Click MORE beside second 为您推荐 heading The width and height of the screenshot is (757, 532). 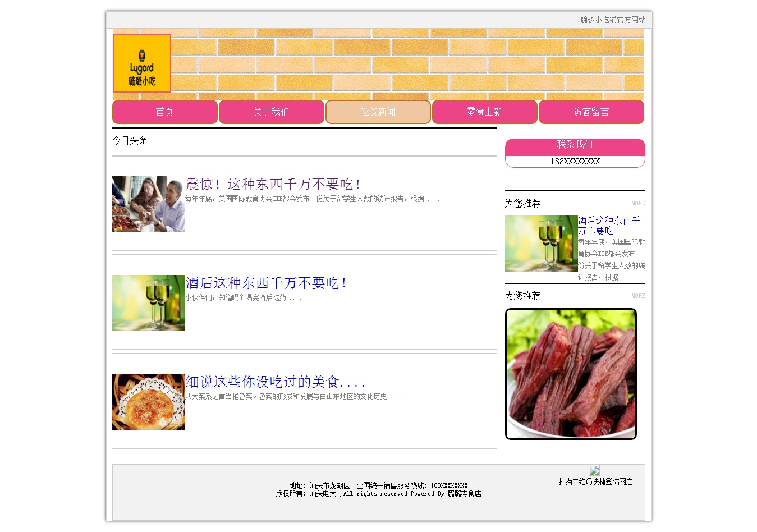(638, 296)
